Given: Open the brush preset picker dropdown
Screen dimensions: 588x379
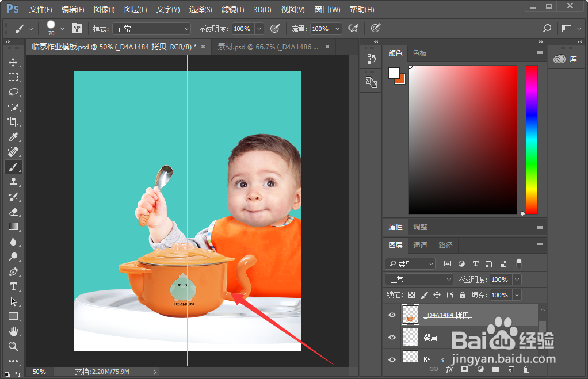Looking at the screenshot, I should pos(62,29).
